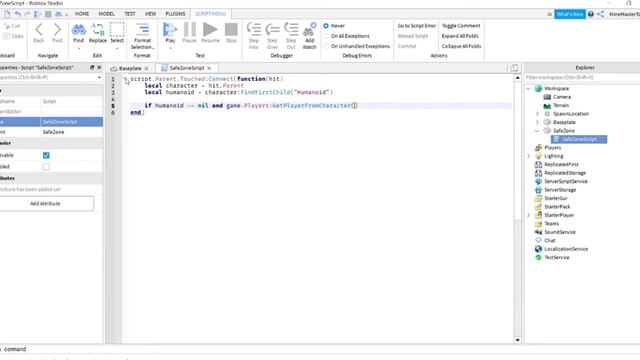Navigate Forward in script
The height and width of the screenshot is (360, 640).
pyautogui.click(x=57, y=33)
